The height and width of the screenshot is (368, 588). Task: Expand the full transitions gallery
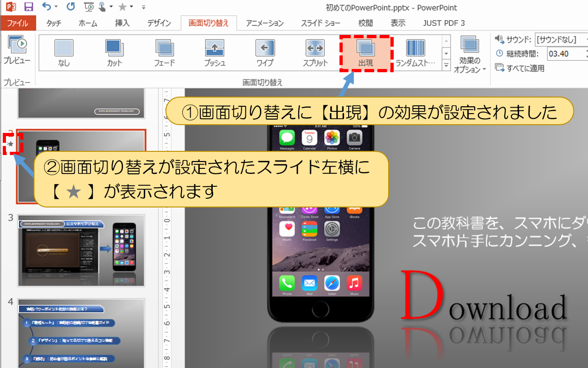pyautogui.click(x=446, y=65)
